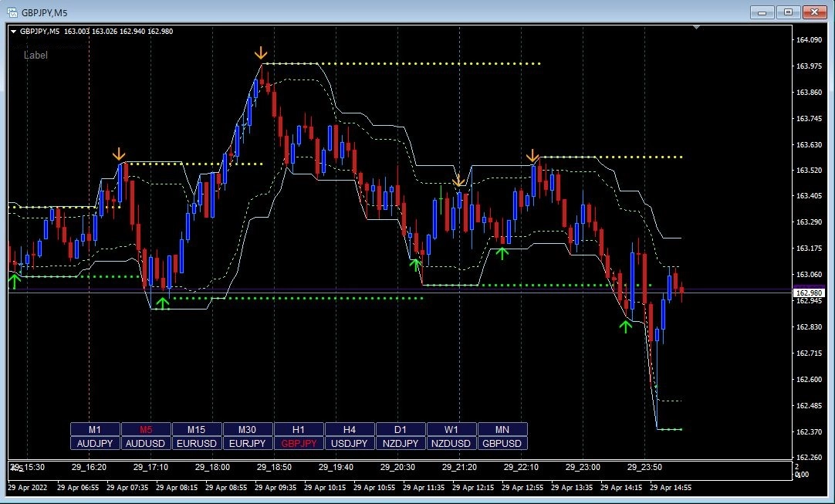Screen dimensions: 835x504
Task: Click the orange sell arrow at the chart's highest peak
Action: point(262,53)
